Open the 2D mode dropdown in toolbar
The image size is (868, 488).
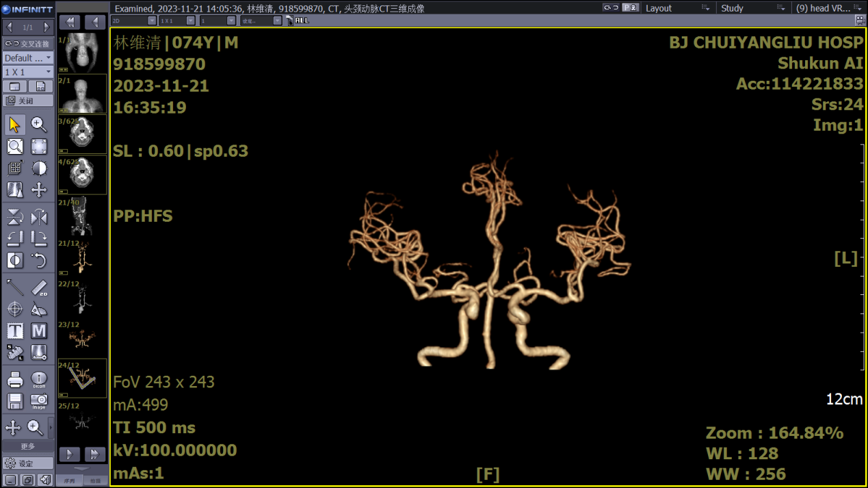pos(133,21)
